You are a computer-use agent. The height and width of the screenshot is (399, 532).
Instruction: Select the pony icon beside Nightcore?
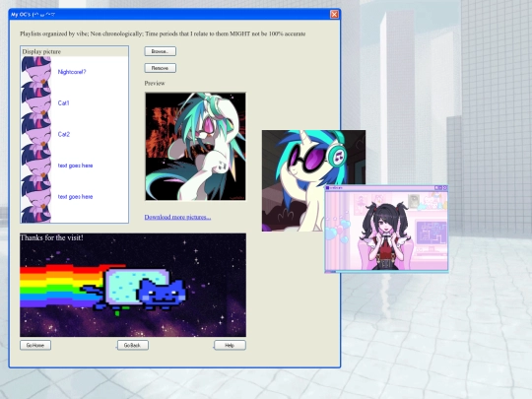(36, 71)
